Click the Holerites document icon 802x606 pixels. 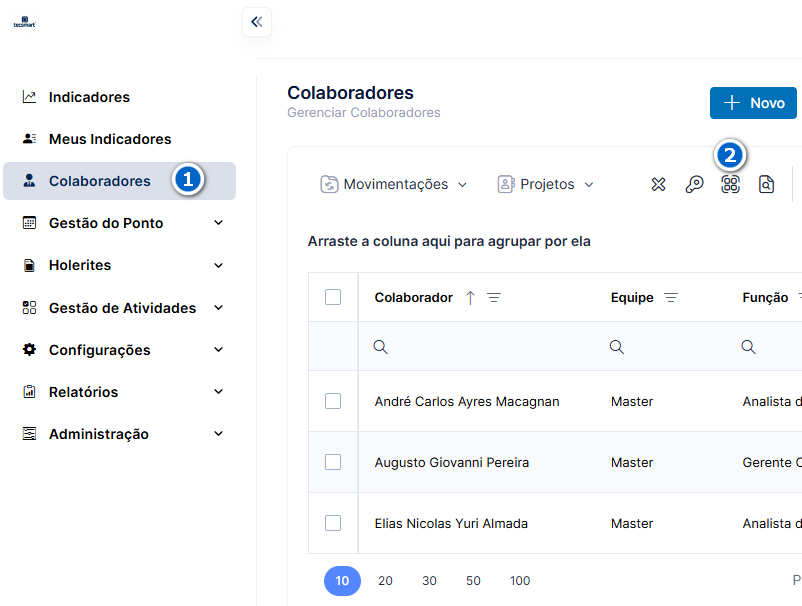[x=29, y=265]
